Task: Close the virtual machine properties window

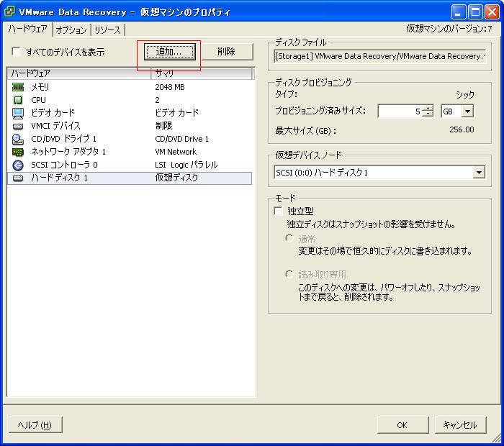Action: click(x=492, y=12)
